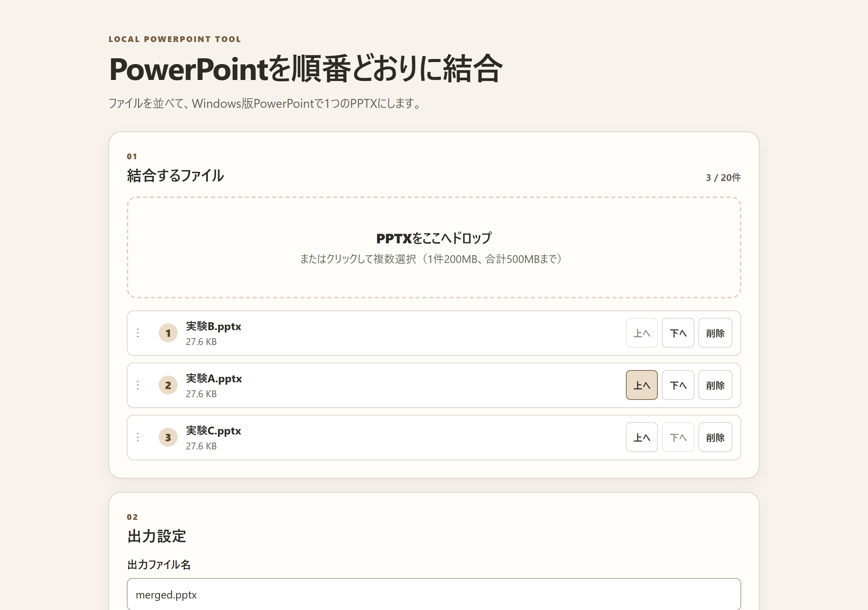The image size is (868, 610).
Task: Move 実験A.pptx down with 下へ
Action: [678, 385]
